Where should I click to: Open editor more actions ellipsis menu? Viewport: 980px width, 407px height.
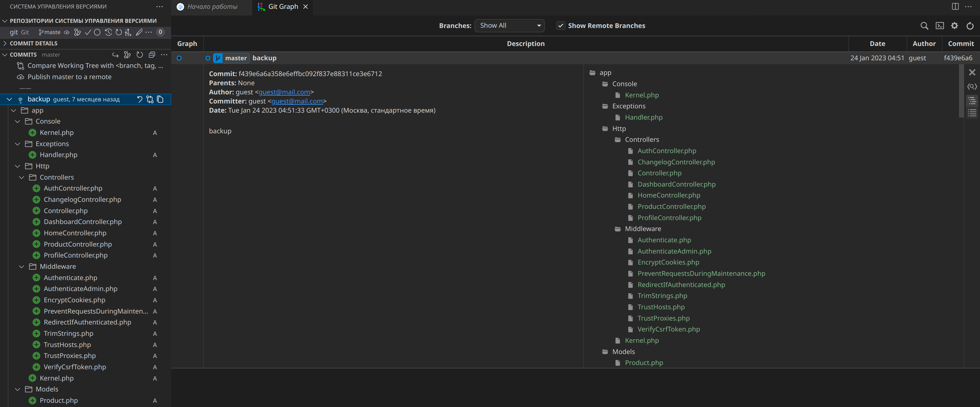pos(968,6)
